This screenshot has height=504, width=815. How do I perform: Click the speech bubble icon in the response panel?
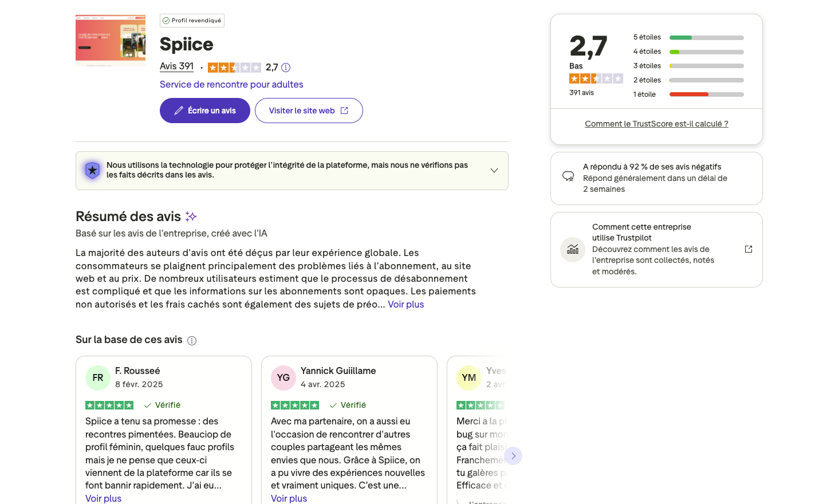pyautogui.click(x=568, y=176)
